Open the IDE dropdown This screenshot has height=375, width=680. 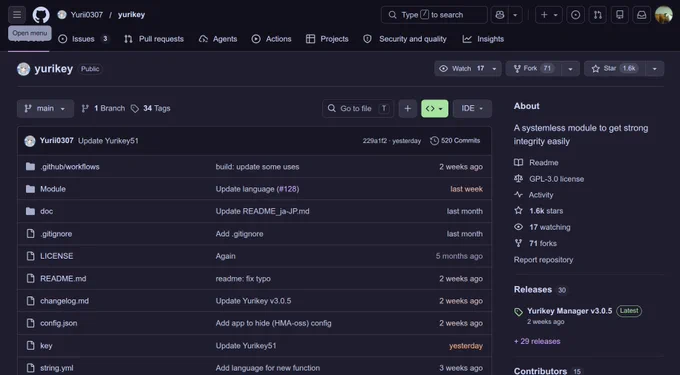point(472,108)
